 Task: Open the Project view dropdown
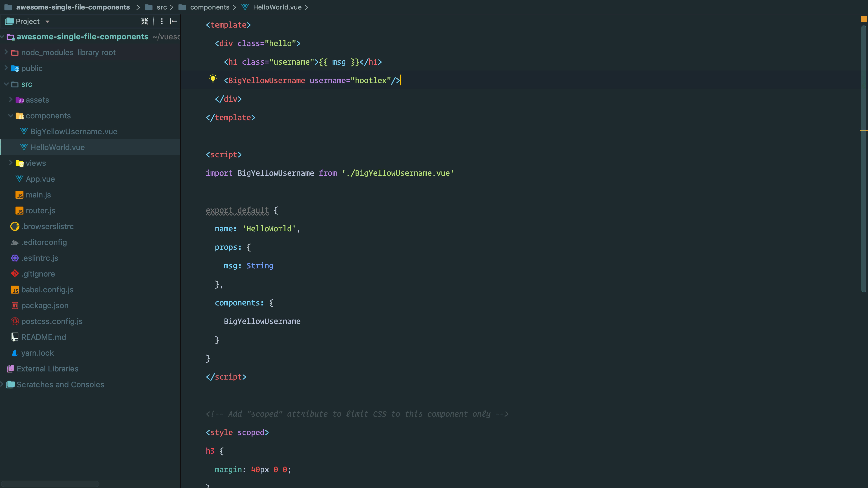point(47,21)
